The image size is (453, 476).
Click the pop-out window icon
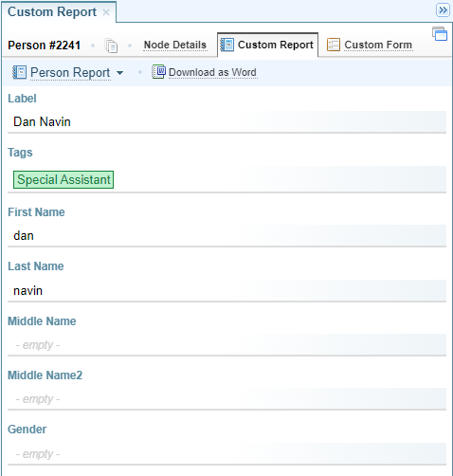coord(440,34)
